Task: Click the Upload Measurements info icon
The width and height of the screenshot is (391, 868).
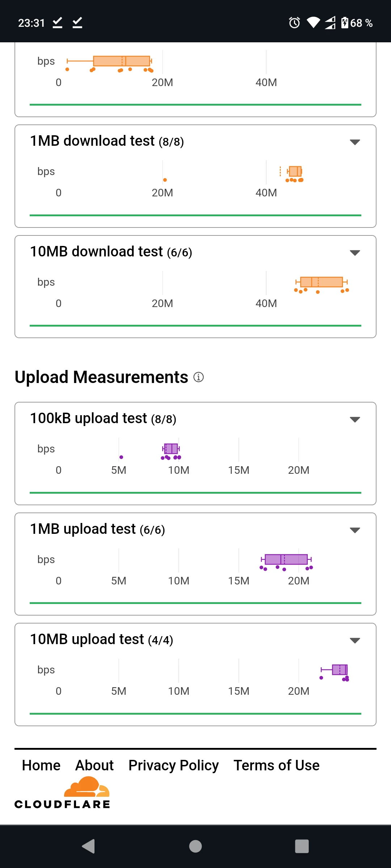Action: coord(198,377)
